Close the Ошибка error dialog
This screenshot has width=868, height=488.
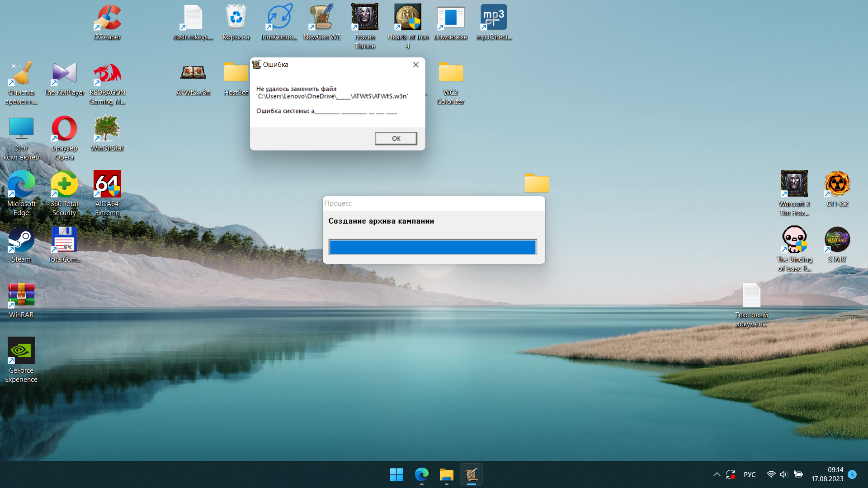(415, 65)
